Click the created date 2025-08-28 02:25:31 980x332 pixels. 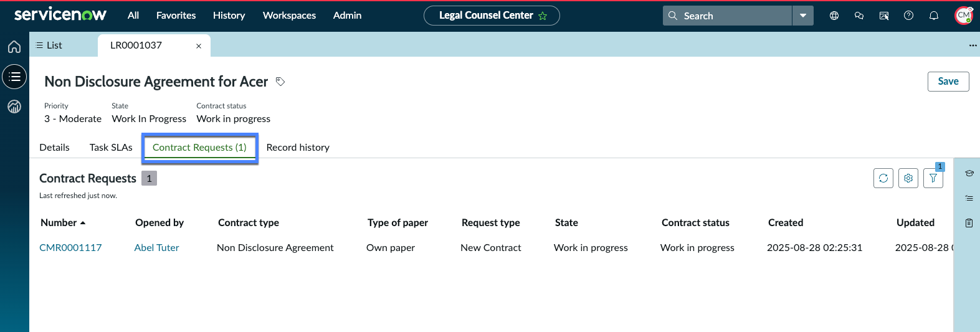pos(814,248)
